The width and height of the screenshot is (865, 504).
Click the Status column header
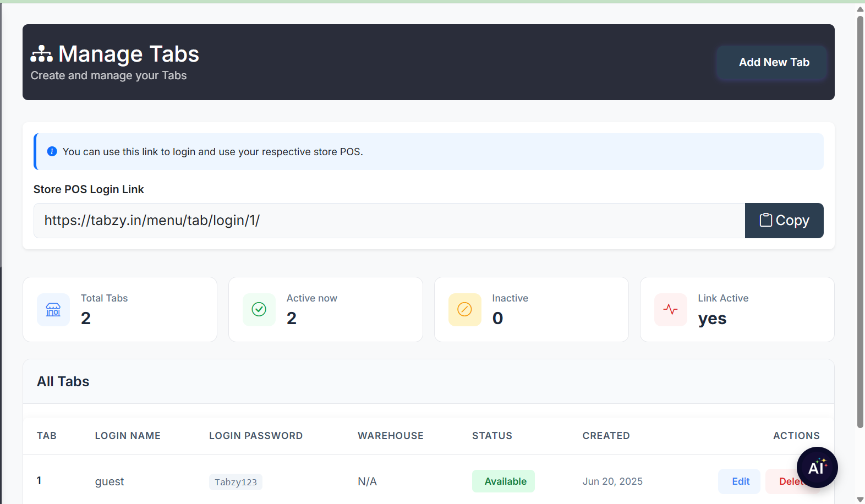[492, 436]
